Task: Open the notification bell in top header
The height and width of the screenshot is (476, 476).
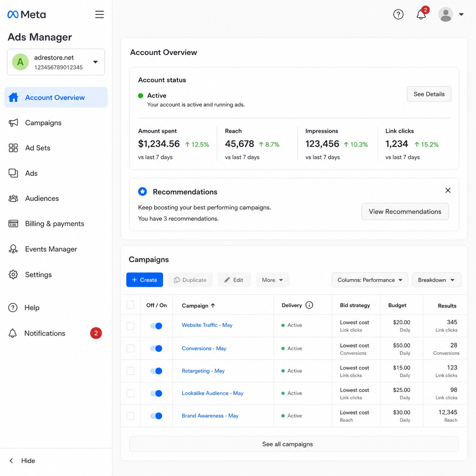Action: click(421, 14)
